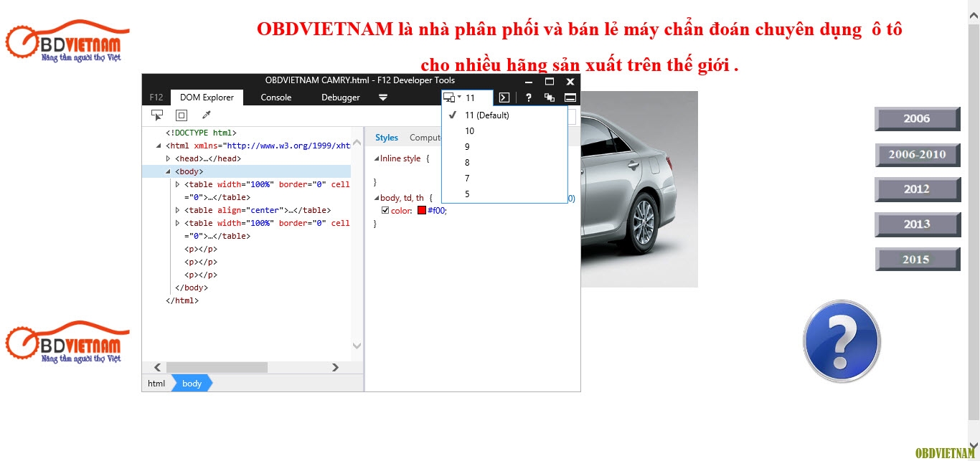
Task: Open the F12 tools help question mark
Action: pyautogui.click(x=529, y=98)
